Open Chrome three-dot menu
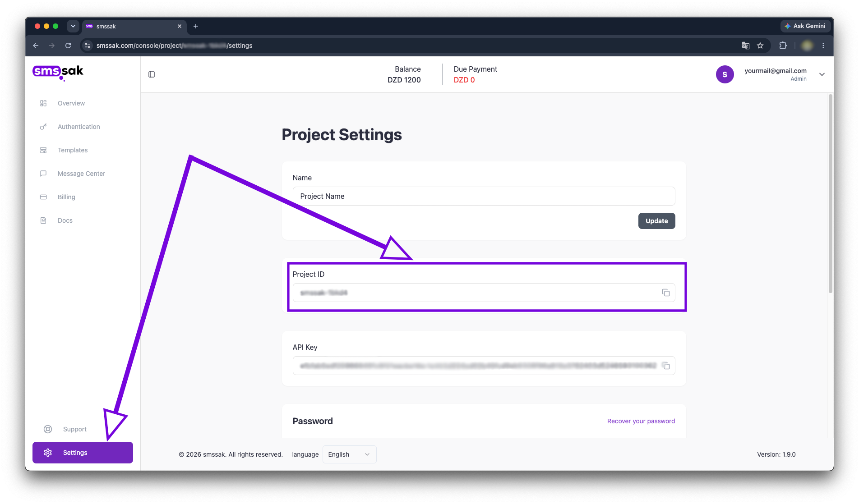The image size is (859, 504). [823, 46]
